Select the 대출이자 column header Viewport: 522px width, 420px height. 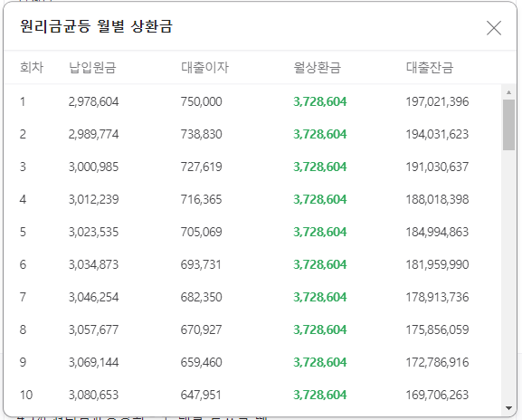(x=204, y=67)
